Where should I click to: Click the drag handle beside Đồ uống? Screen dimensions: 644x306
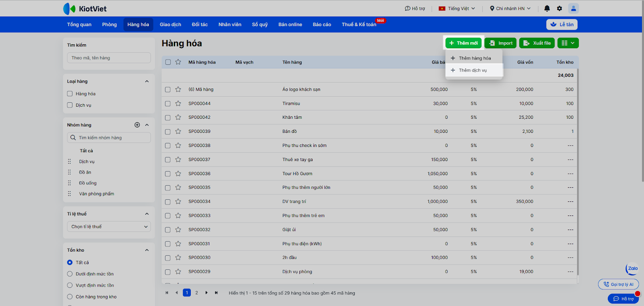click(69, 183)
